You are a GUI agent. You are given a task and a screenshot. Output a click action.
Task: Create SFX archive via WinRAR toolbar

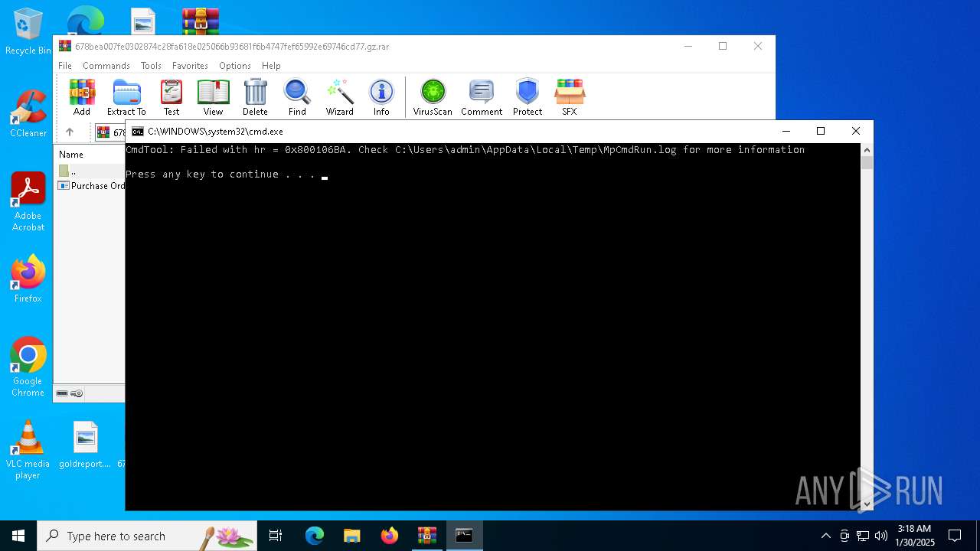click(570, 97)
